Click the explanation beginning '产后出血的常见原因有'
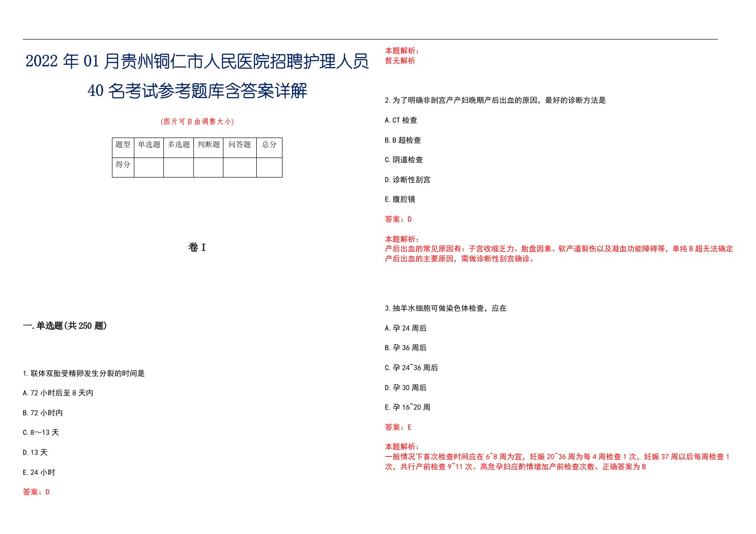Screen dimensions: 756x534 [x=559, y=254]
